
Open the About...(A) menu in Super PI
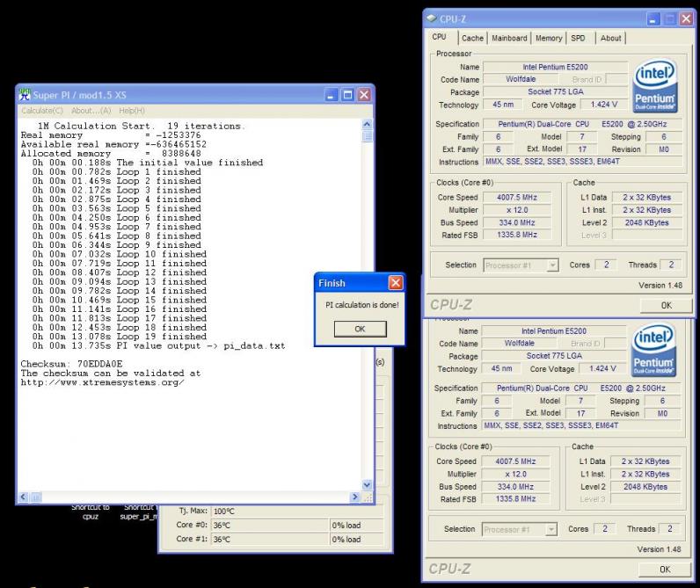coord(91,111)
